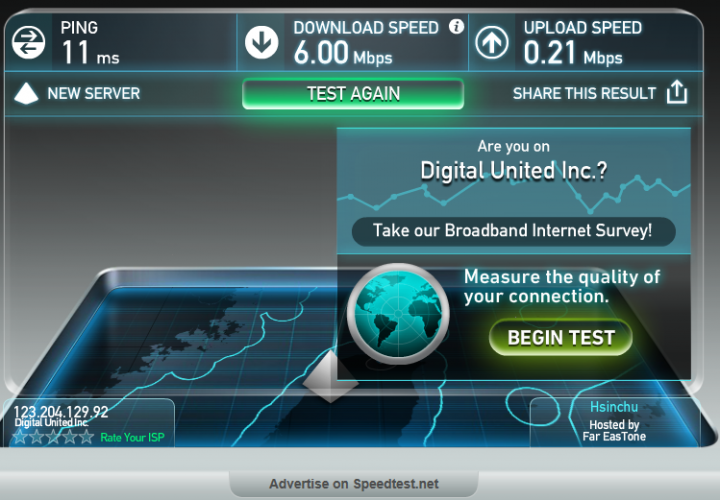Rate ISP with the third star
The image size is (720, 500).
53,437
